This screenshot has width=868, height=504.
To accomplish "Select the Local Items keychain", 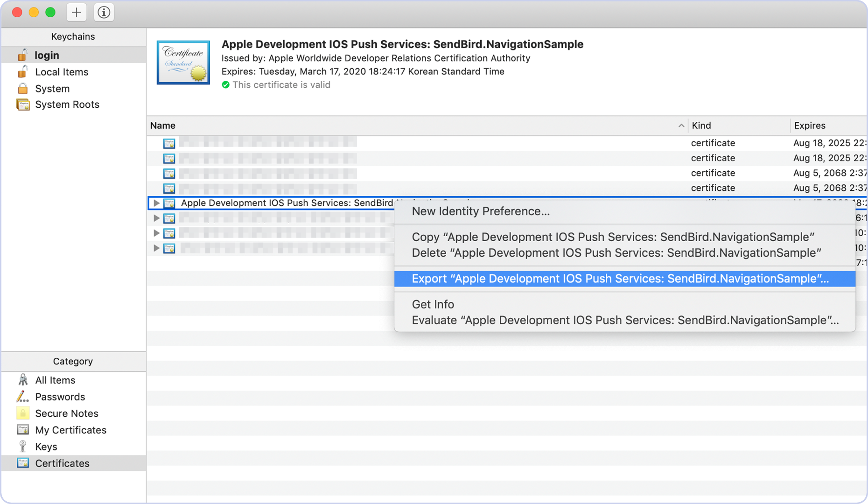I will click(x=61, y=72).
